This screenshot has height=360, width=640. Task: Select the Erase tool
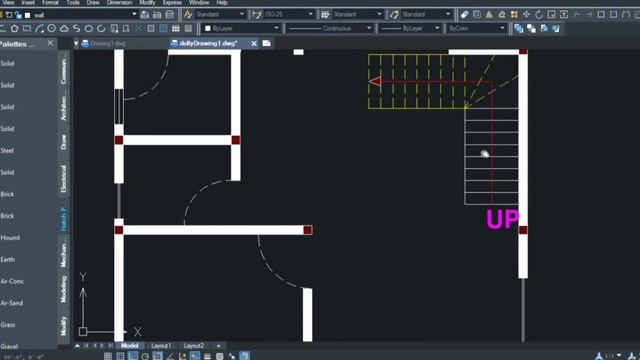coord(464,15)
